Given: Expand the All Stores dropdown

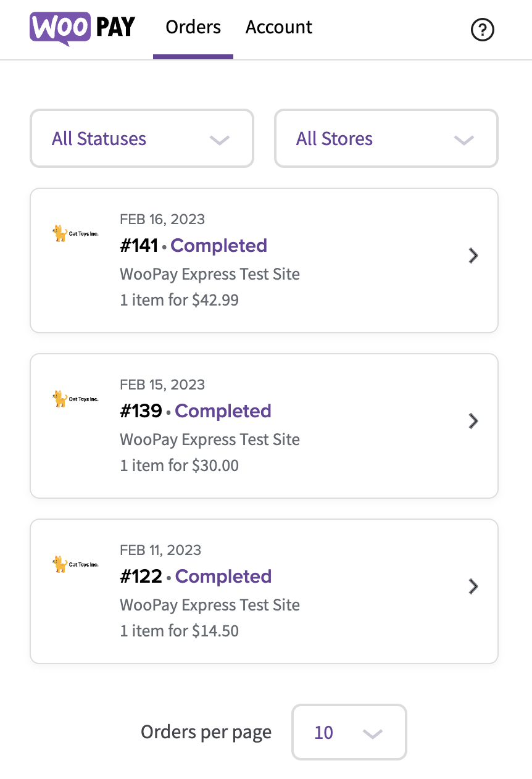Looking at the screenshot, I should (386, 139).
